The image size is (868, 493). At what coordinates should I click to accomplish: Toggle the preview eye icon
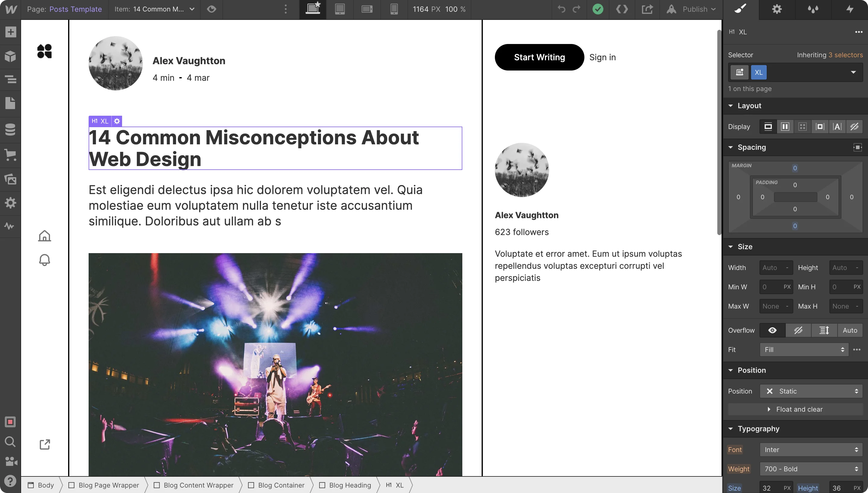click(212, 9)
